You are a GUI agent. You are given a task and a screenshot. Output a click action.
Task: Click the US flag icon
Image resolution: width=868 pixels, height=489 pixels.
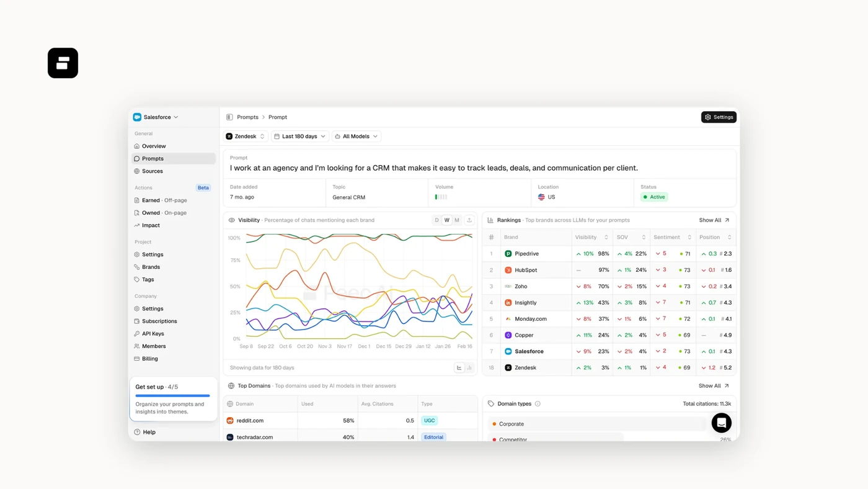[x=541, y=197]
